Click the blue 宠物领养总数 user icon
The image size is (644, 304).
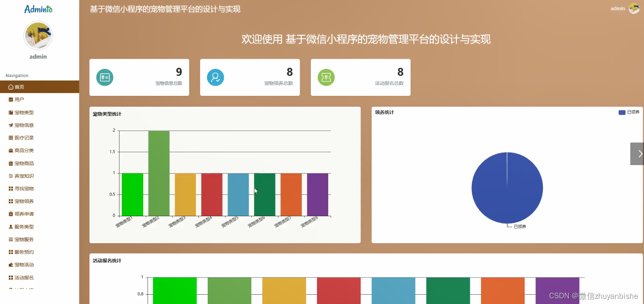(x=215, y=77)
